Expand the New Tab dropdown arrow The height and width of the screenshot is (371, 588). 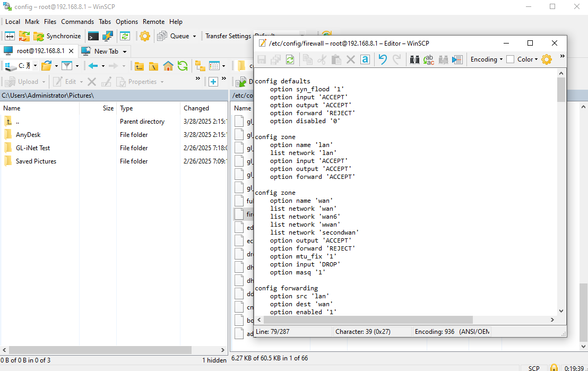pos(125,51)
